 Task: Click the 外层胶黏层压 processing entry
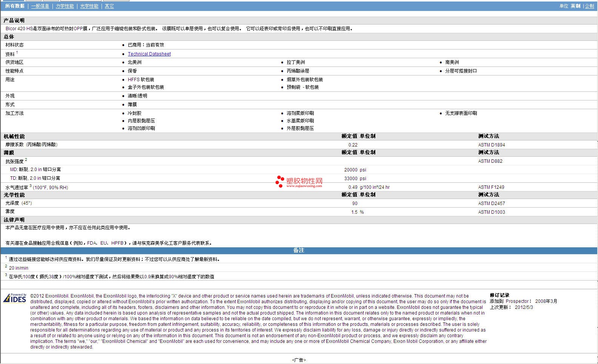click(x=300, y=128)
